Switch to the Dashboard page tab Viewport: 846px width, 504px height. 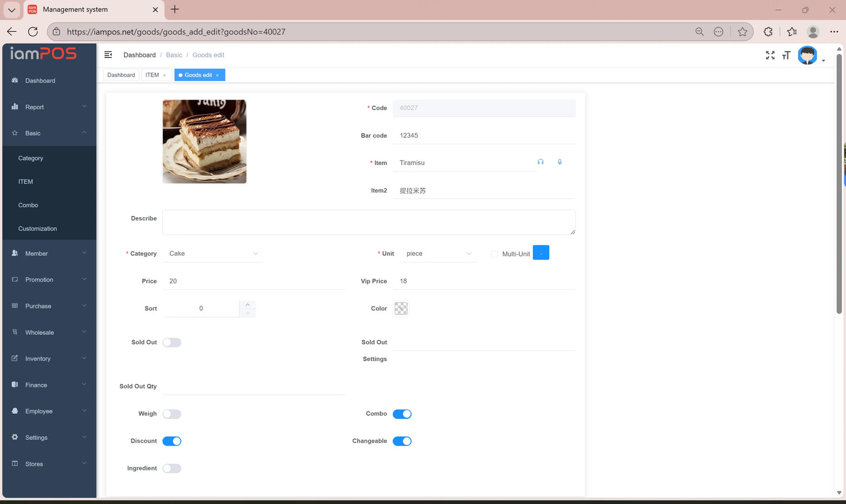(x=121, y=75)
